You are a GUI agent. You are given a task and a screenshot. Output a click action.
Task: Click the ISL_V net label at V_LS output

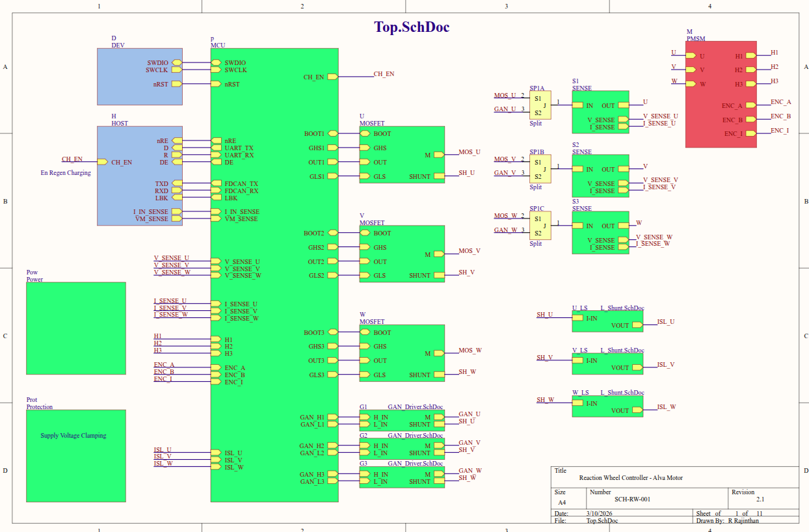point(666,364)
